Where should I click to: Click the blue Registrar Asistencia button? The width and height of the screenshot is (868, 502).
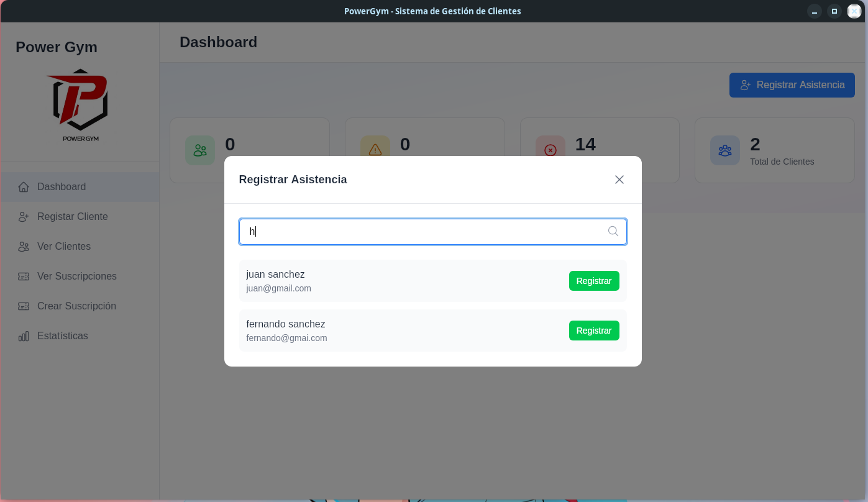coord(792,85)
